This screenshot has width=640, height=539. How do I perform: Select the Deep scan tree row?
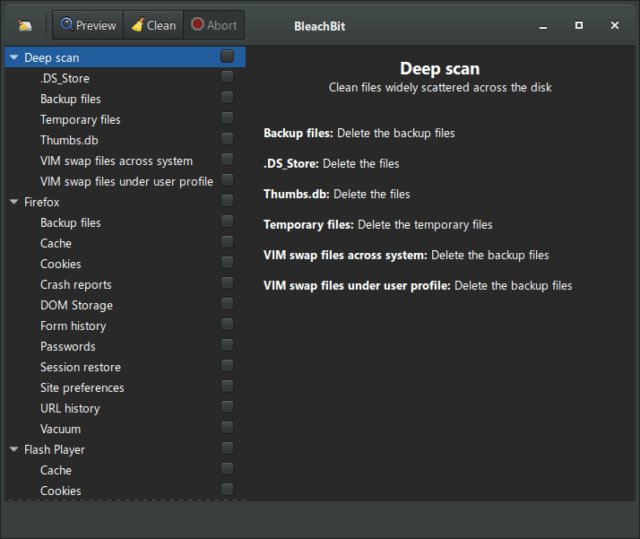pos(125,57)
